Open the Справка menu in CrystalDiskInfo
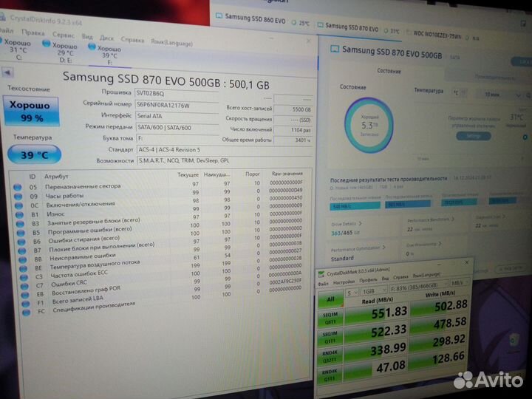The width and height of the screenshot is (532, 399). click(132, 40)
